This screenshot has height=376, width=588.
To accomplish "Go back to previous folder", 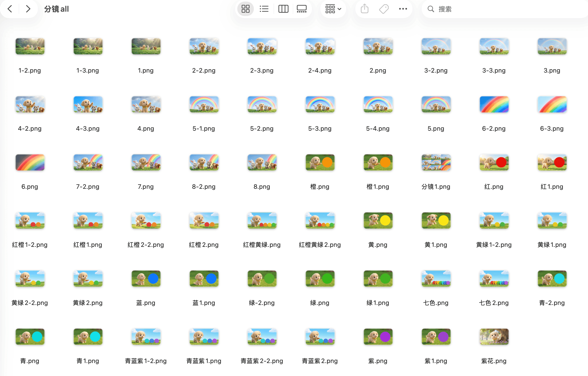I will [x=10, y=9].
